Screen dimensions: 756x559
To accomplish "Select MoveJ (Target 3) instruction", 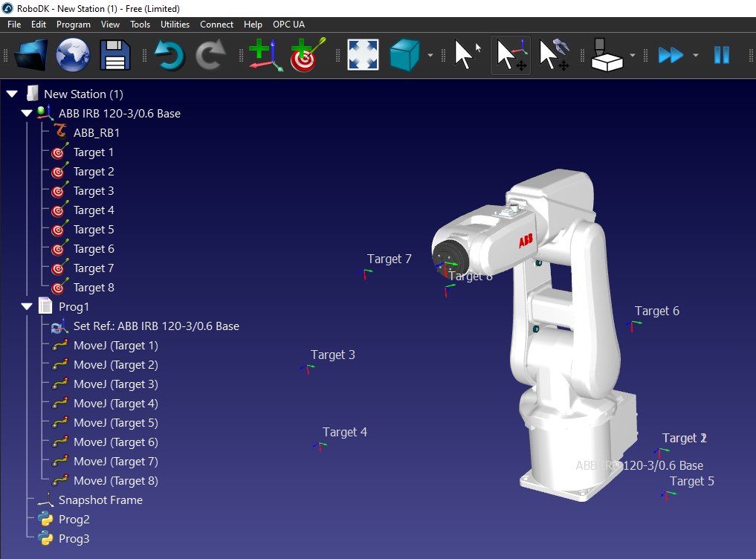I will pyautogui.click(x=115, y=384).
